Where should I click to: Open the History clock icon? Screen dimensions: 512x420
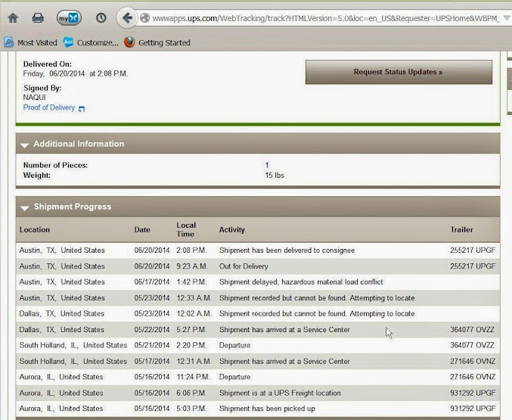[x=101, y=17]
